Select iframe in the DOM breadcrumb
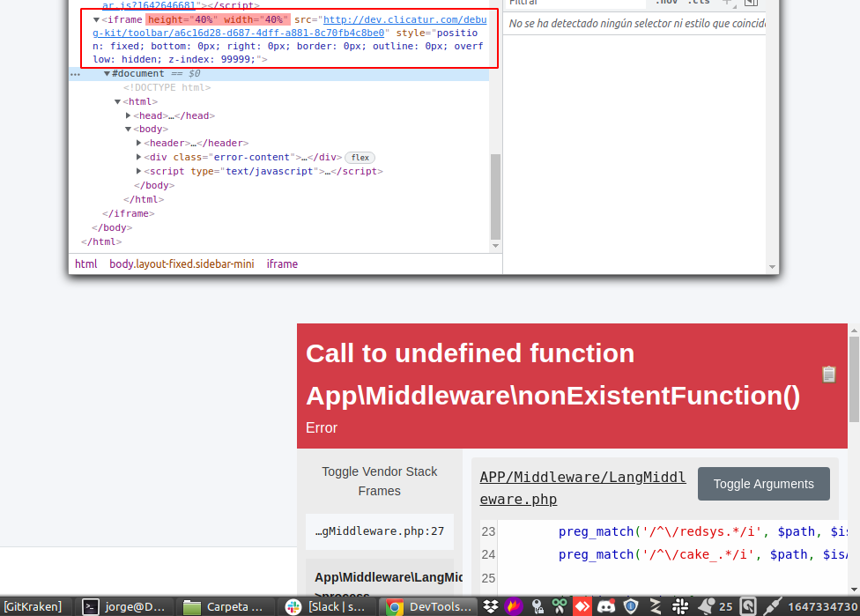860x616 pixels. pos(282,263)
